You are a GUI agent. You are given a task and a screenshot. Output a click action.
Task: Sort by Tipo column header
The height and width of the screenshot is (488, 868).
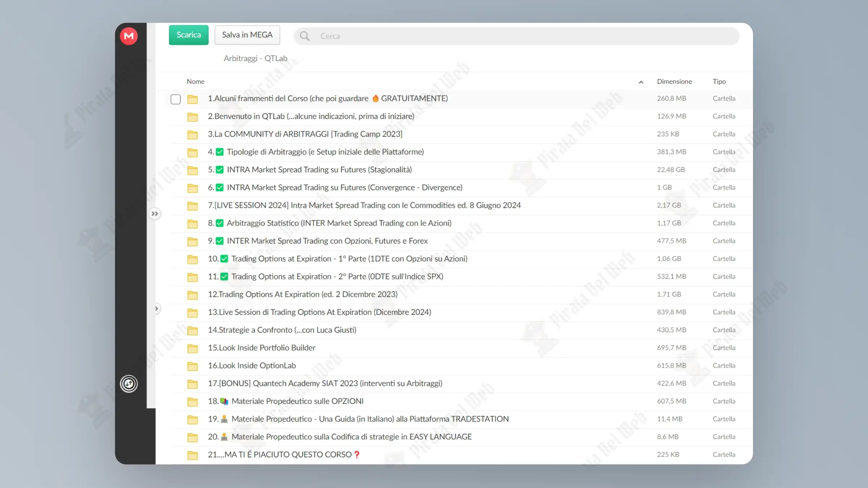point(719,81)
